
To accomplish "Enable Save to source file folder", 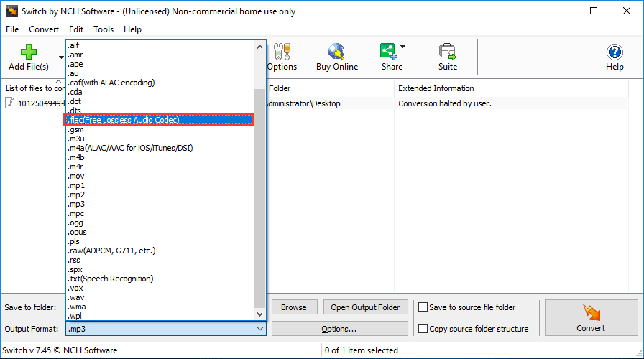I will (x=423, y=307).
